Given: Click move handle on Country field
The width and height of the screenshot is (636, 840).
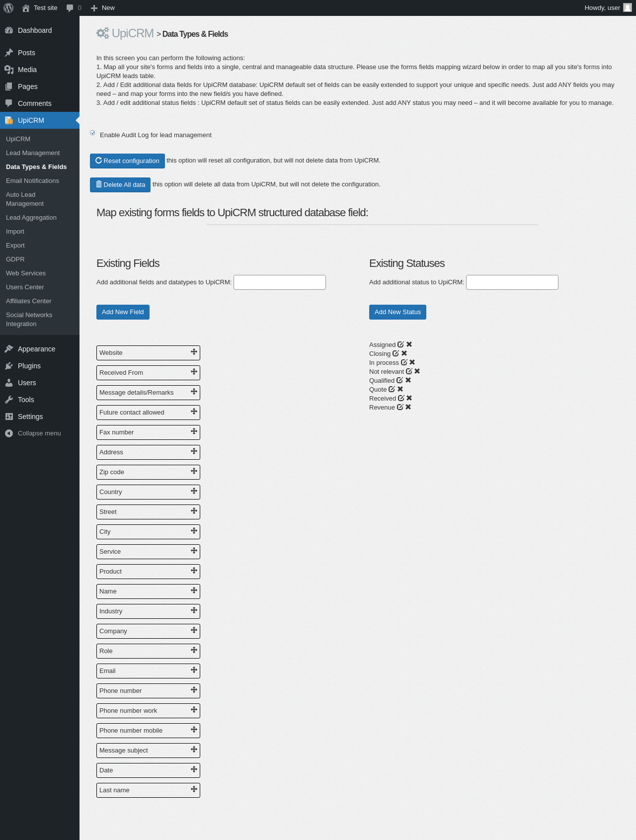Looking at the screenshot, I should point(194,491).
